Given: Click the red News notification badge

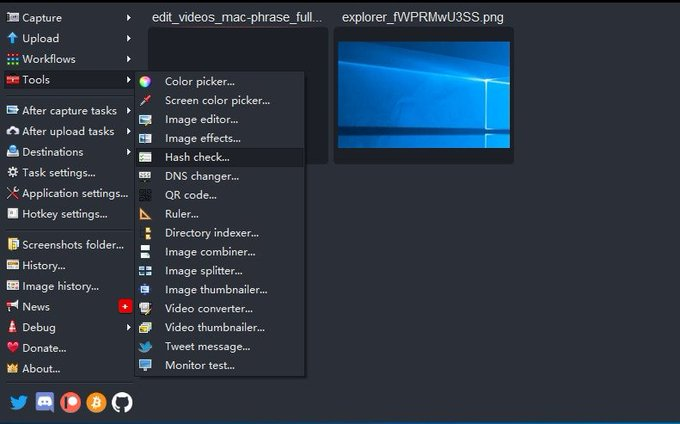Looking at the screenshot, I should [x=125, y=307].
